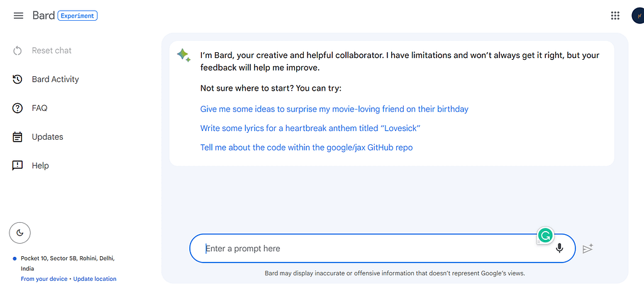Try the movie-loving friend birthday ideas prompt
Image resolution: width=644 pixels, height=294 pixels.
[x=335, y=110]
